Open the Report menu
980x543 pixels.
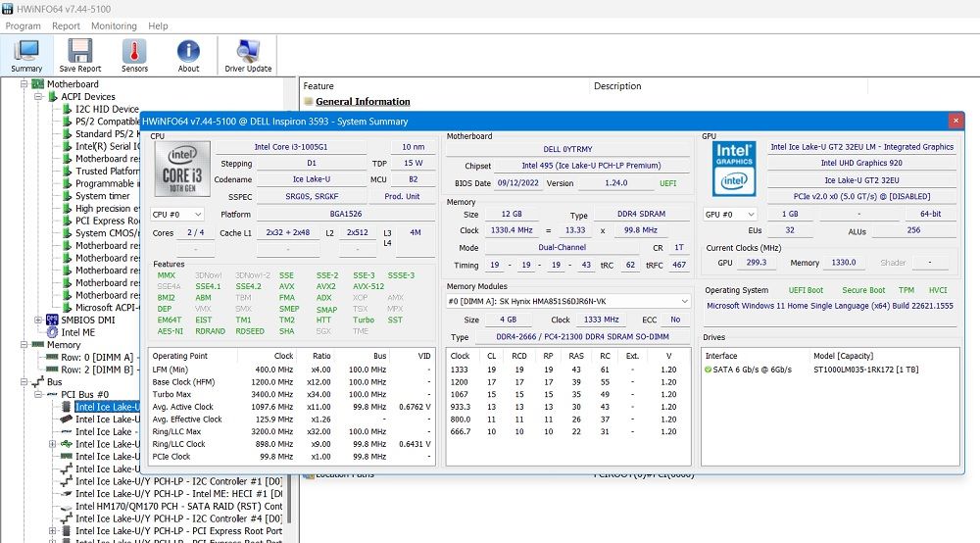(66, 26)
